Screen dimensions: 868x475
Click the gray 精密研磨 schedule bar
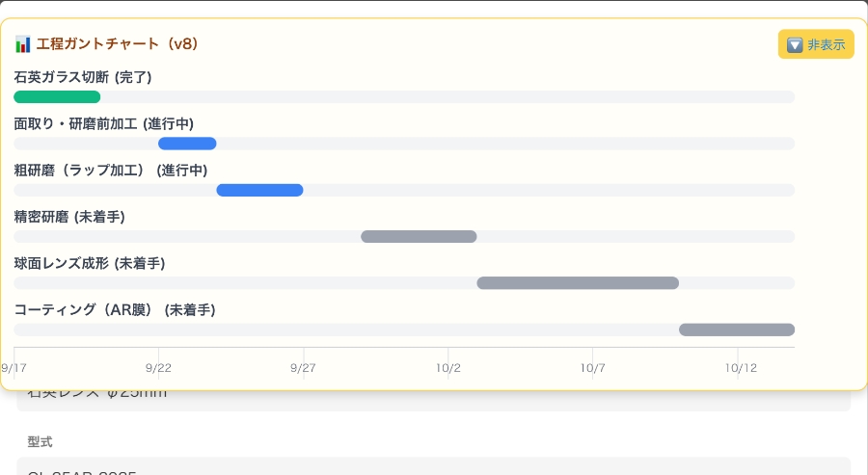pyautogui.click(x=419, y=237)
